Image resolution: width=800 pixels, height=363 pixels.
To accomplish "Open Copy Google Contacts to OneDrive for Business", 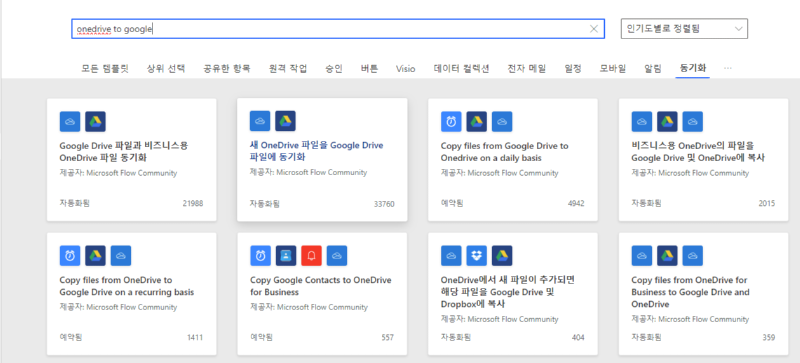I will click(x=320, y=286).
